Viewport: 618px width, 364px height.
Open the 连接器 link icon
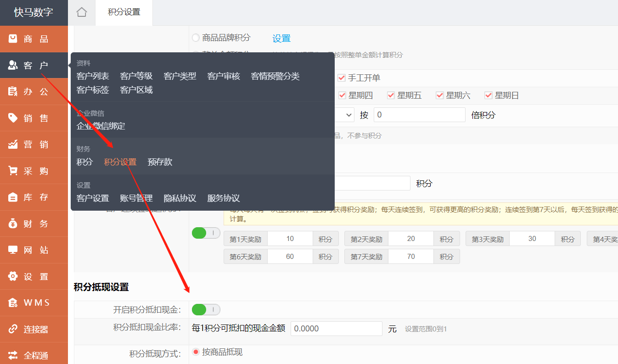[13, 329]
